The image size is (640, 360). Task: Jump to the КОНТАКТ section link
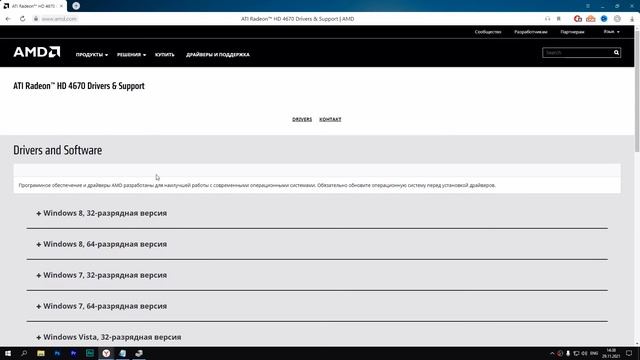point(330,120)
